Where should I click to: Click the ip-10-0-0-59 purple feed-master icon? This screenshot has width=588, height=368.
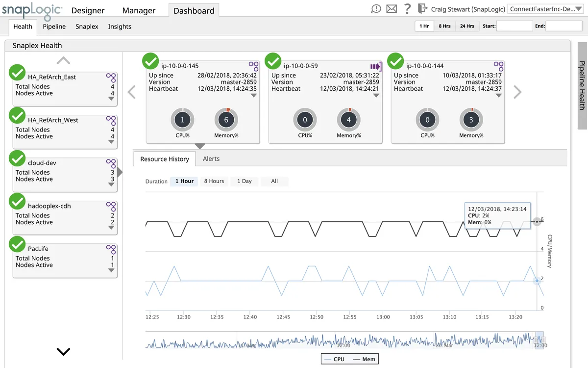(x=376, y=66)
